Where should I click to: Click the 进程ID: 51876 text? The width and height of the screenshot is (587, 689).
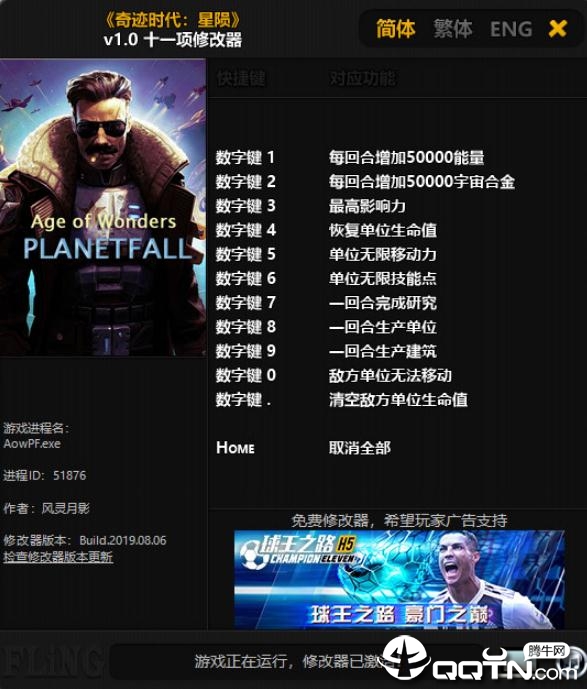tap(45, 475)
